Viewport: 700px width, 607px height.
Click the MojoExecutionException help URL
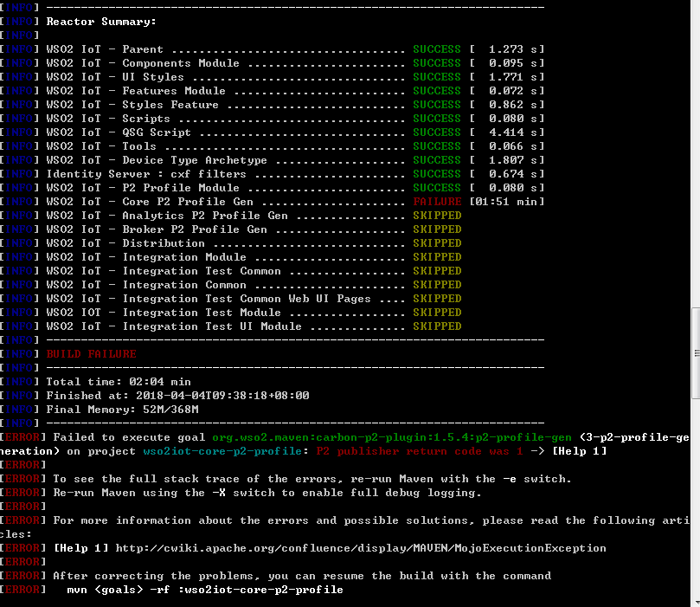click(361, 548)
